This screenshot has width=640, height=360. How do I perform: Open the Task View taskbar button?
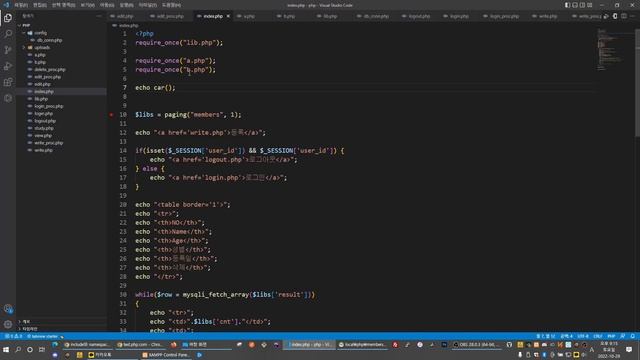[42, 350]
